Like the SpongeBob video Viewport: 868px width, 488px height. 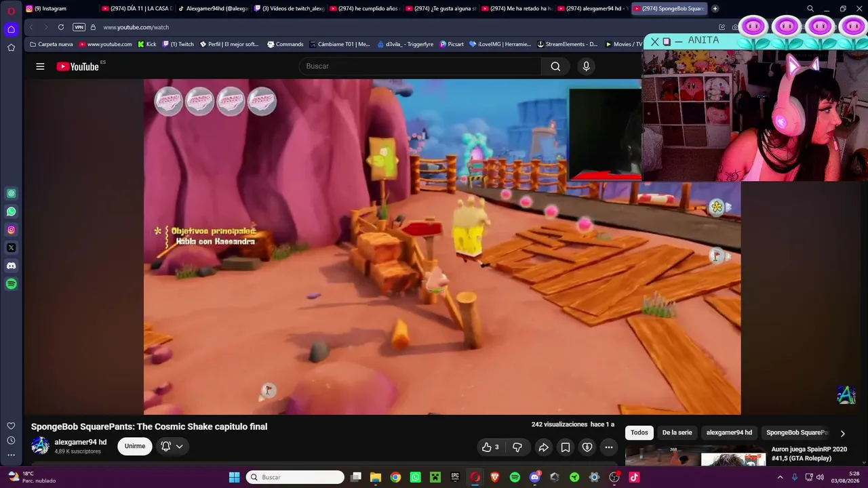coord(490,447)
